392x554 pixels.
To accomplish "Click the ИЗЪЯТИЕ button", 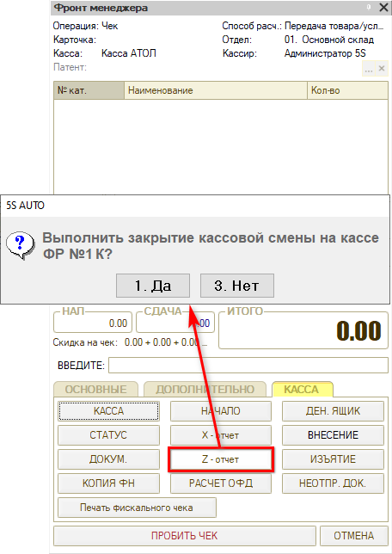I will coord(333,459).
